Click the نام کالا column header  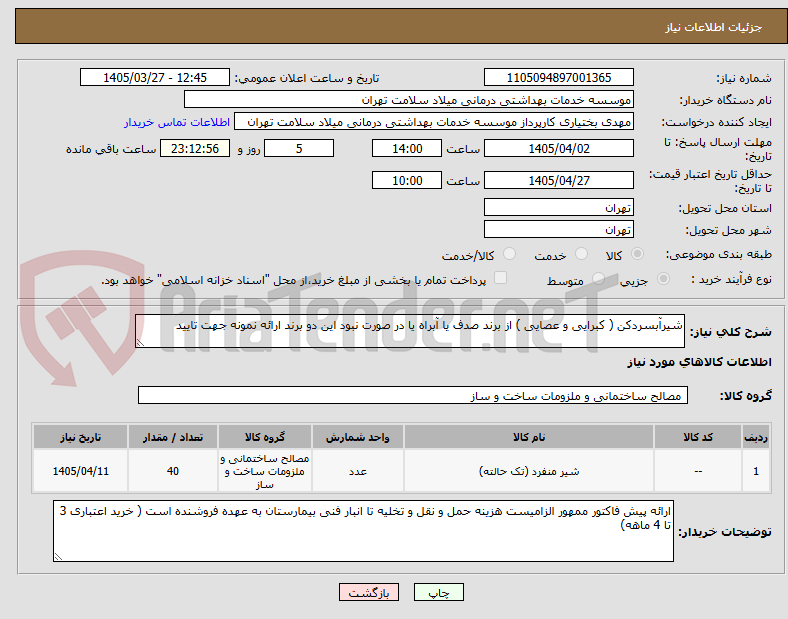[529, 437]
